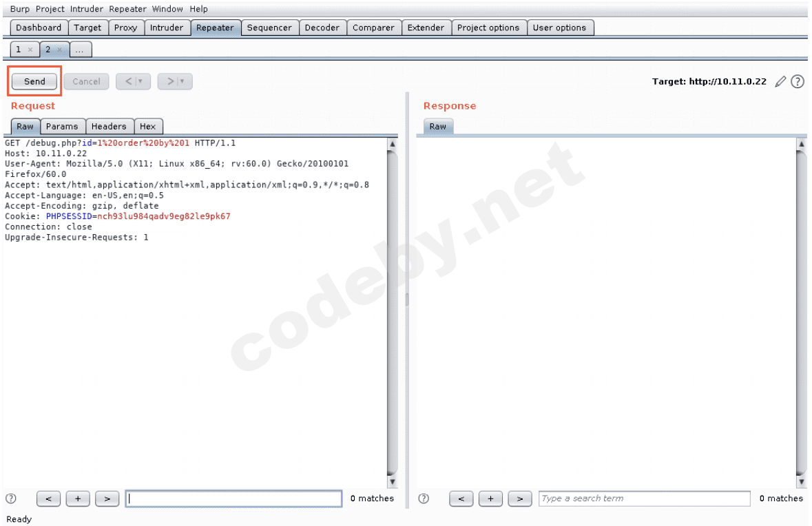Viewport: 812px width, 526px height.
Task: Open response search help icon
Action: click(x=424, y=498)
